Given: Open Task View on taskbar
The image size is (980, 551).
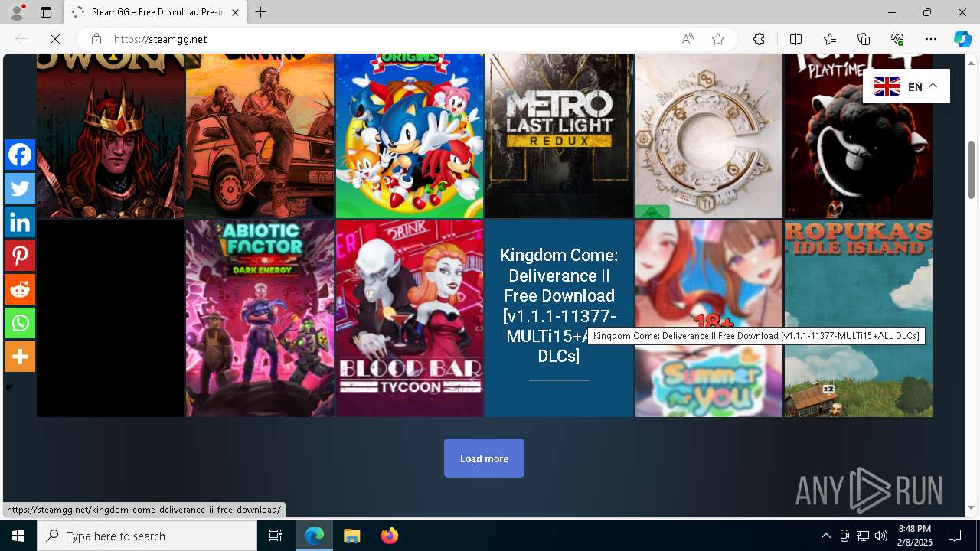Looking at the screenshot, I should point(276,536).
